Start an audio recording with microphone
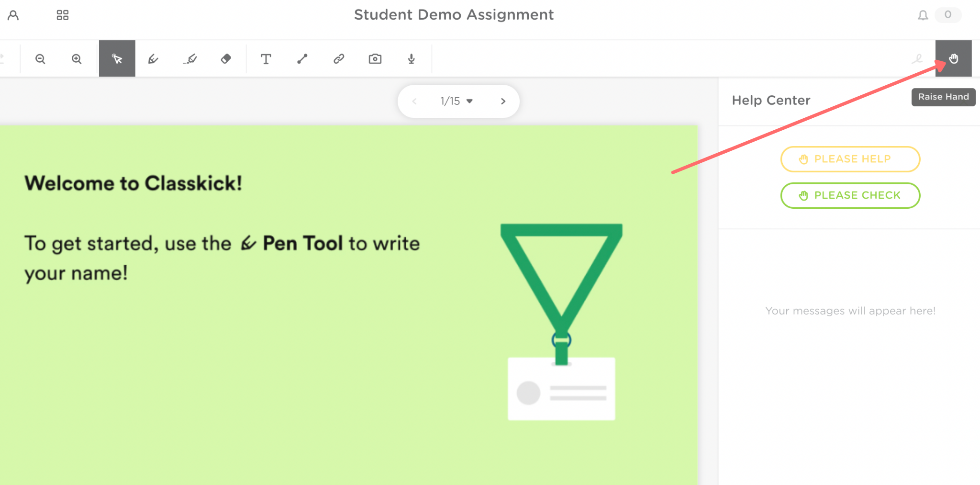980x485 pixels. point(412,59)
